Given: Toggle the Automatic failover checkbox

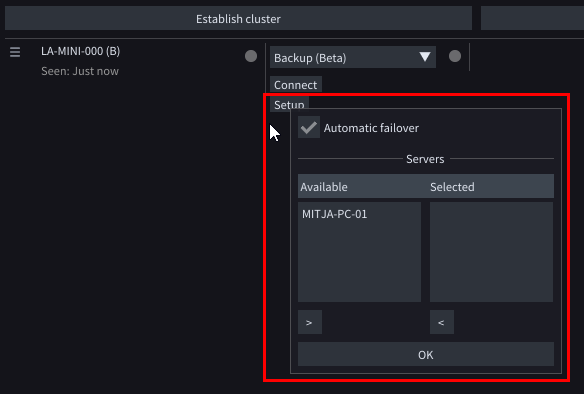Looking at the screenshot, I should point(309,127).
